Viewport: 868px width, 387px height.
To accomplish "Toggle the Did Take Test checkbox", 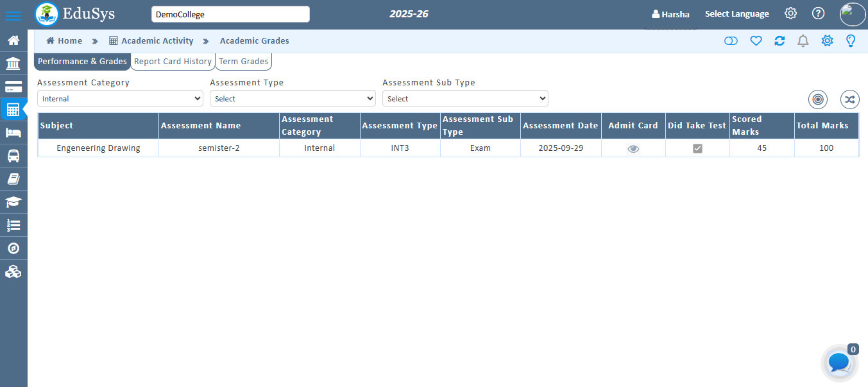I will pyautogui.click(x=697, y=148).
